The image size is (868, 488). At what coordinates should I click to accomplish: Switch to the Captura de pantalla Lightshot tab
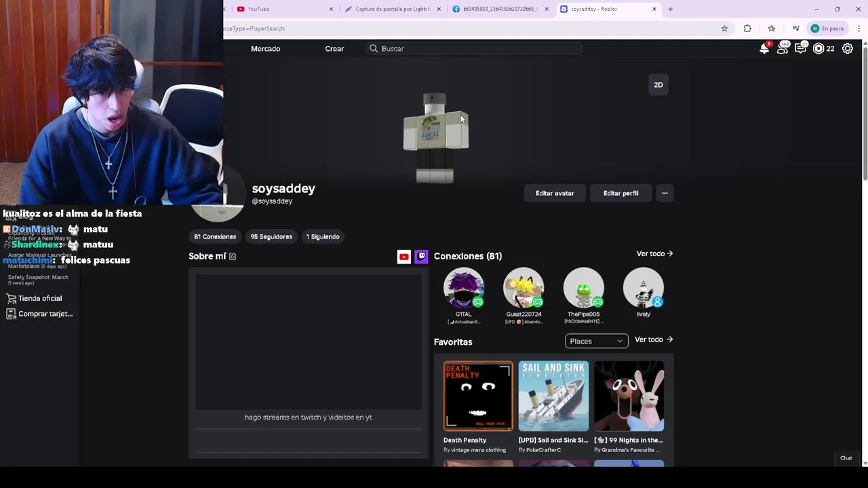pos(392,9)
